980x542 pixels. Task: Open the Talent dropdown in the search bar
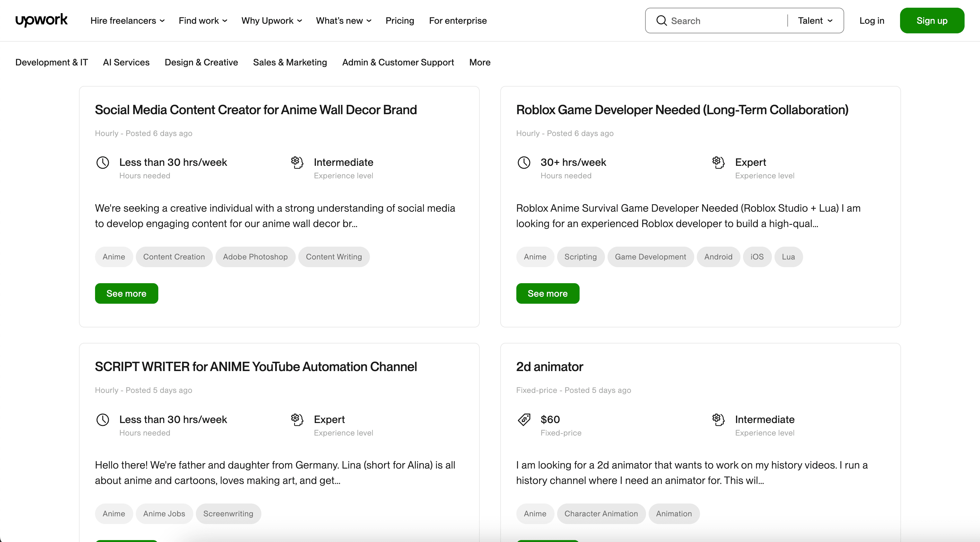[x=814, y=21]
